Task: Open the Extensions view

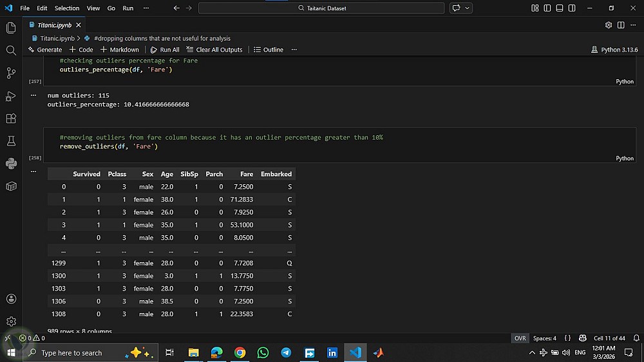Action: [x=11, y=119]
